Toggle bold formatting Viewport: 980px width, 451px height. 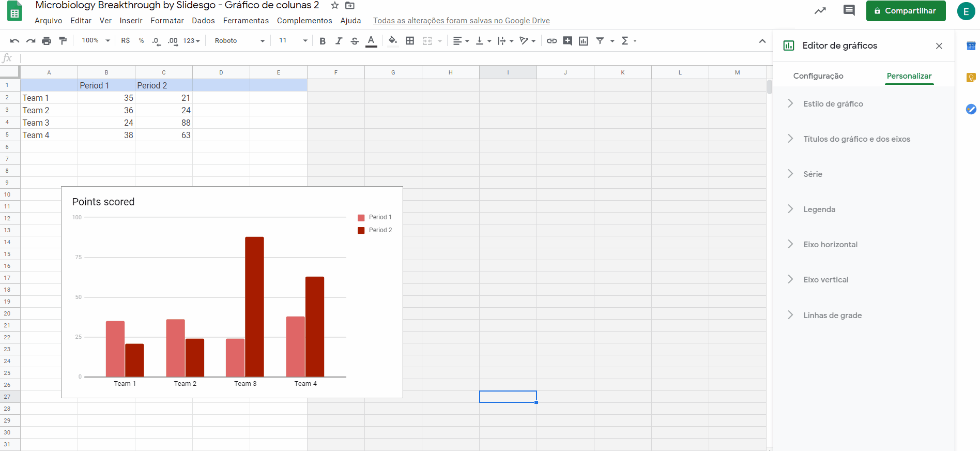tap(323, 41)
